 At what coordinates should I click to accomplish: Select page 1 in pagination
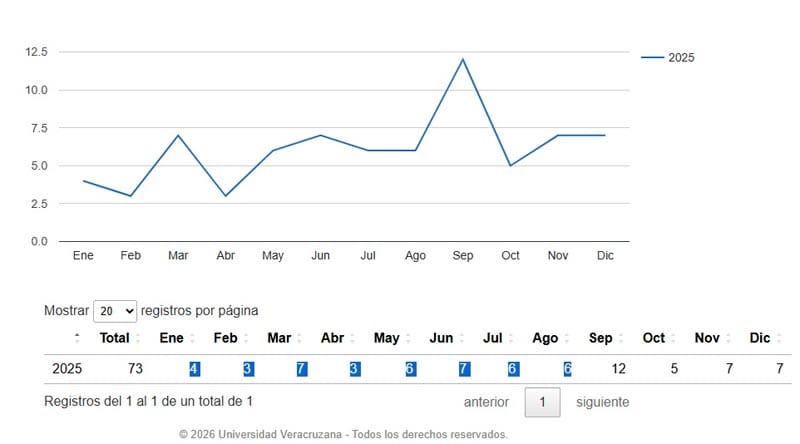[542, 402]
